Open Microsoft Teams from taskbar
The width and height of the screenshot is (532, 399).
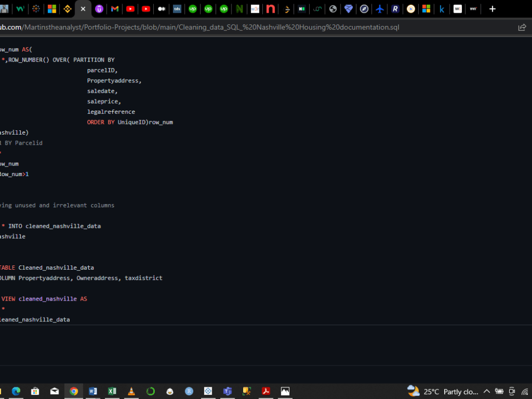[227, 391]
